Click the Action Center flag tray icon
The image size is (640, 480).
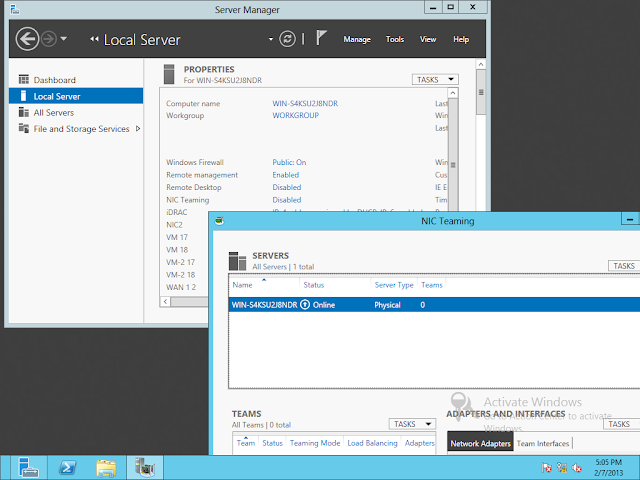click(547, 468)
